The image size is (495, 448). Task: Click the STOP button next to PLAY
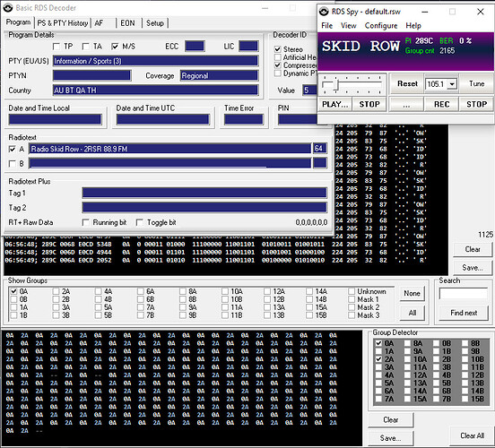coord(369,104)
